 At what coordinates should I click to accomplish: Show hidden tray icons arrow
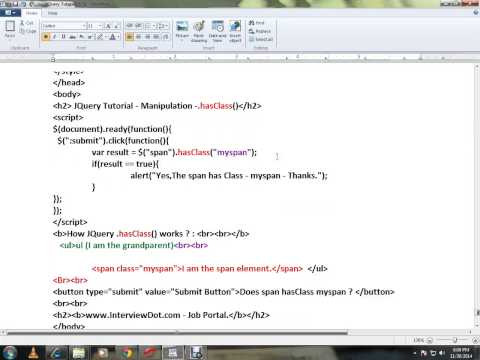click(x=415, y=353)
